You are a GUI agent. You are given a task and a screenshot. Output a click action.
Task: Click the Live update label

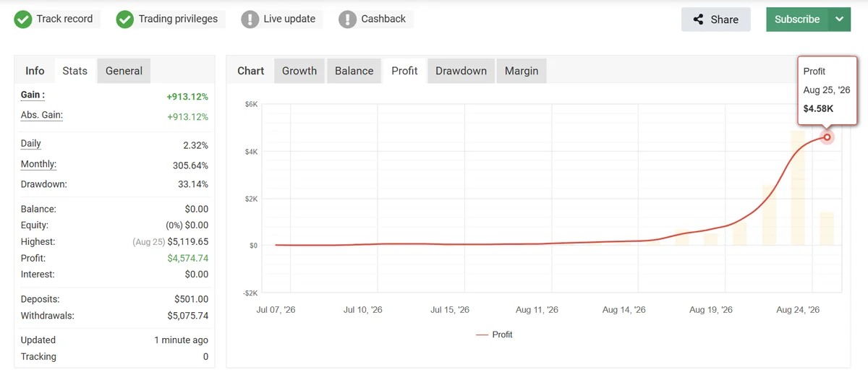(x=289, y=20)
